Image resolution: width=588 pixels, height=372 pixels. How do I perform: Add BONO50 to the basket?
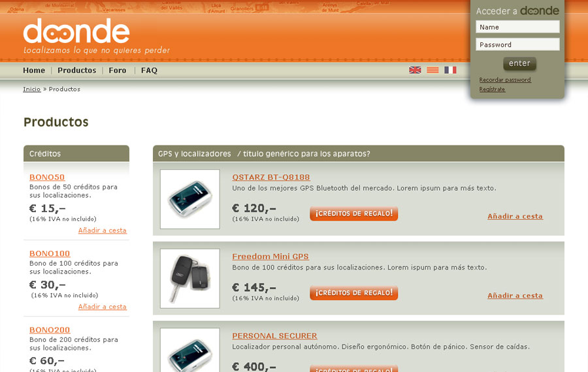[x=103, y=230]
